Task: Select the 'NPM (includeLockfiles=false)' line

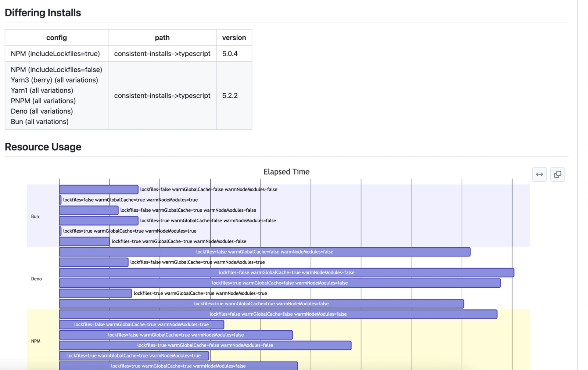Action: click(57, 69)
